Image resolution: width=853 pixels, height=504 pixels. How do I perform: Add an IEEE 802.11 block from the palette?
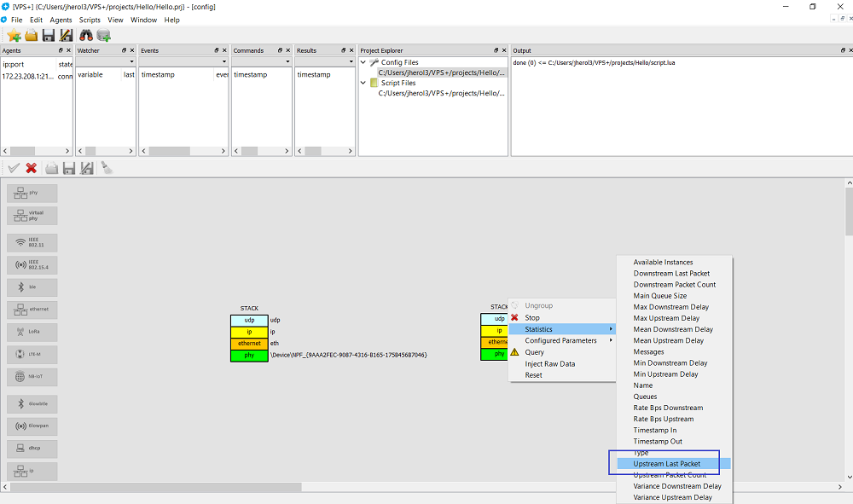pos(32,242)
